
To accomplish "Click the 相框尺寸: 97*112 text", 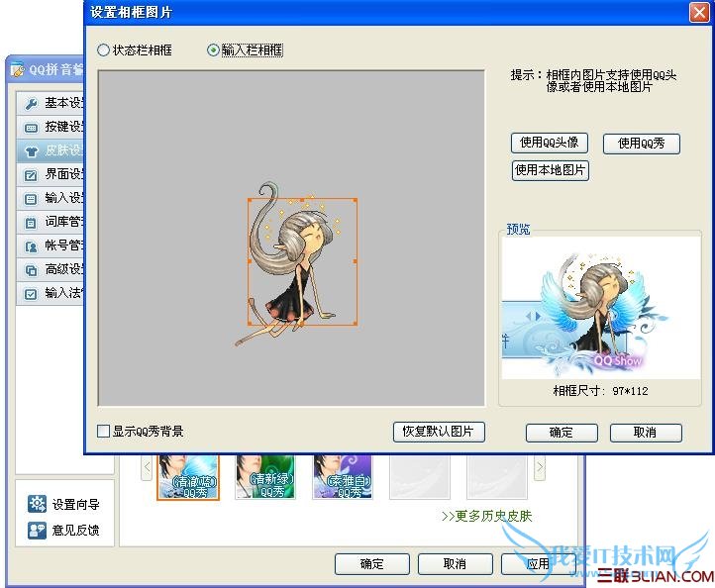I will pyautogui.click(x=600, y=391).
